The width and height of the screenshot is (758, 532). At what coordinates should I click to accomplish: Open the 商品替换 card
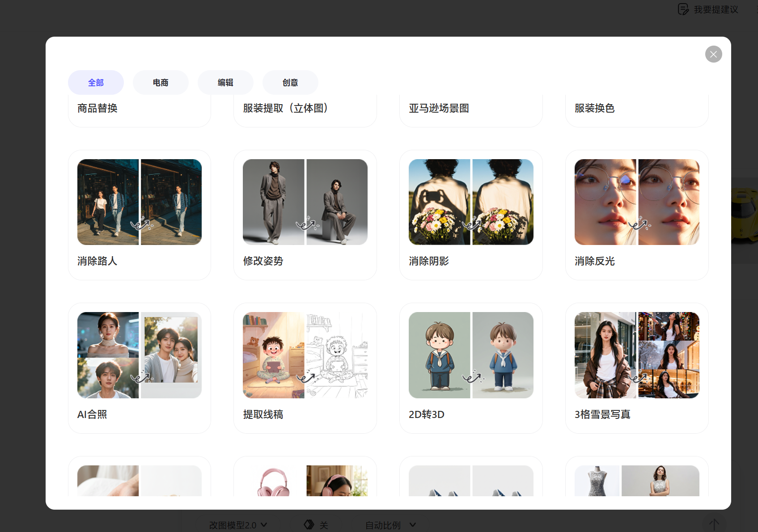click(140, 110)
